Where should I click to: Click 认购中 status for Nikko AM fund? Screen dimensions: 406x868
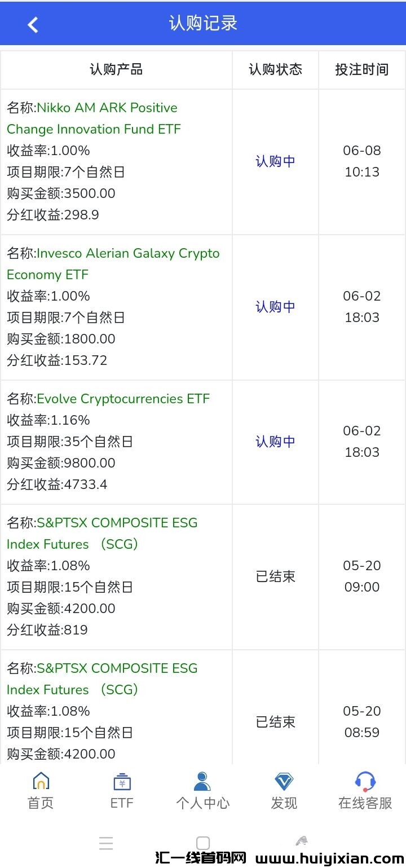click(x=275, y=162)
